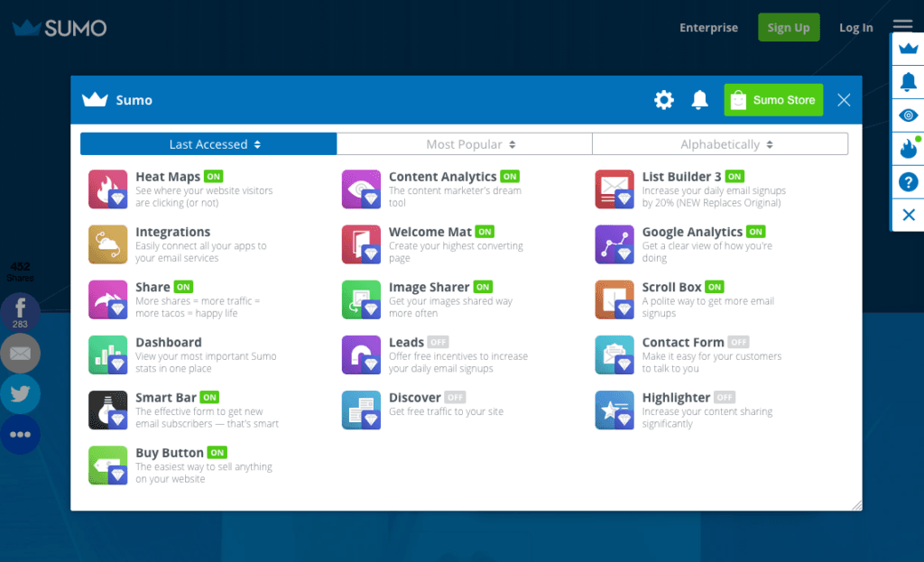924x562 pixels.
Task: Open the Discover app icon
Action: pyautogui.click(x=361, y=410)
